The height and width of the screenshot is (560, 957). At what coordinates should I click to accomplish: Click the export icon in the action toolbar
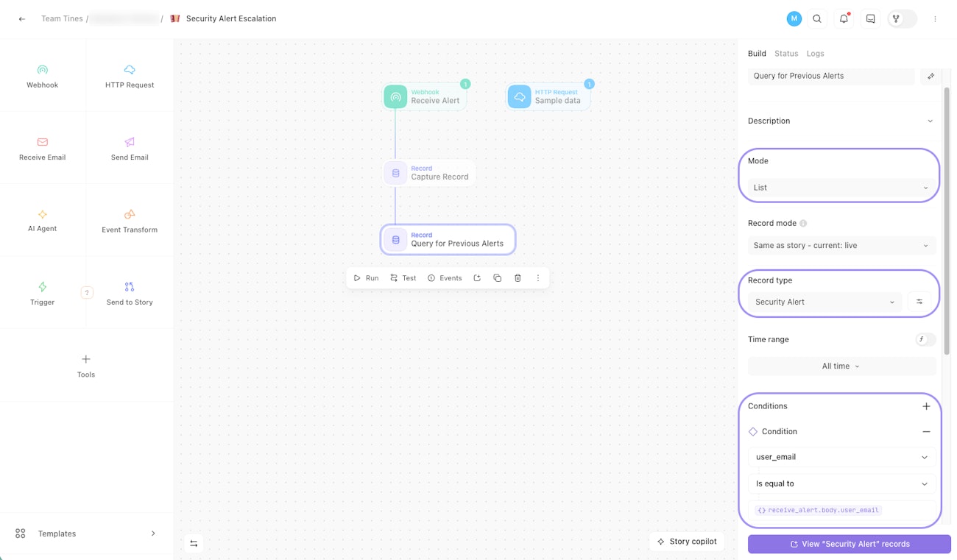point(477,278)
